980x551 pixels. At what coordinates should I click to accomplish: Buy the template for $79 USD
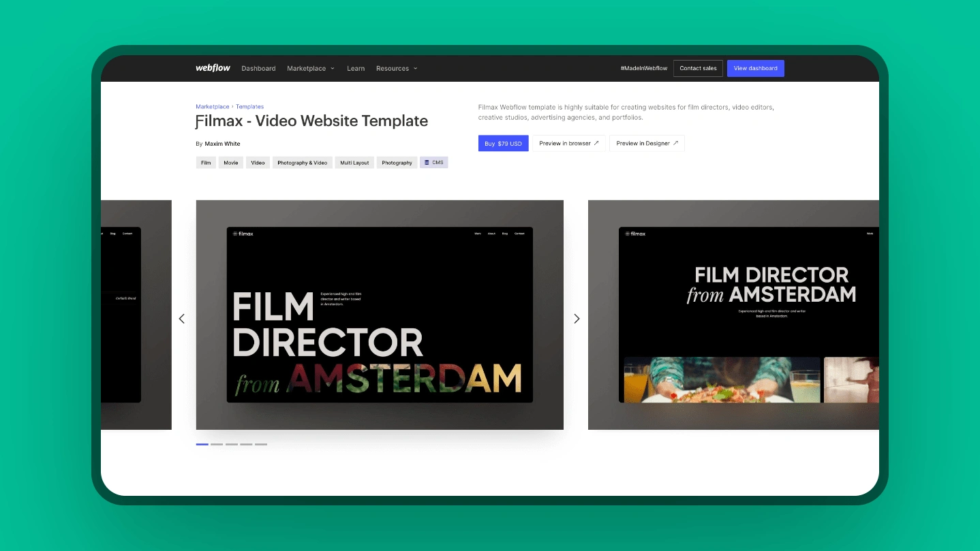click(x=503, y=143)
